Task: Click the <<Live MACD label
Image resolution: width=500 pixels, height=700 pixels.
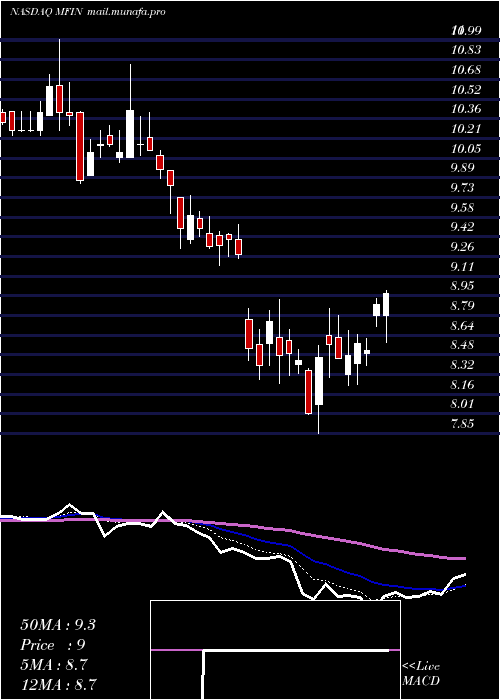Action: pyautogui.click(x=421, y=674)
